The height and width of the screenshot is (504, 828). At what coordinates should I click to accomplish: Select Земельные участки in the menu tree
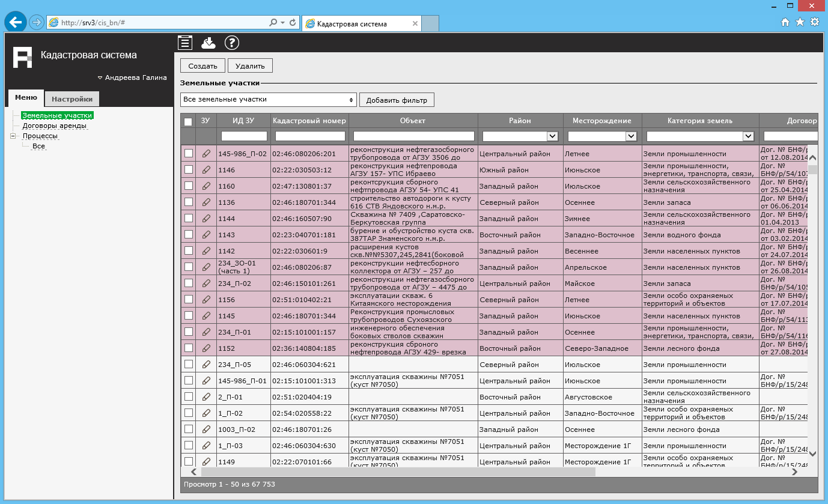pos(57,115)
